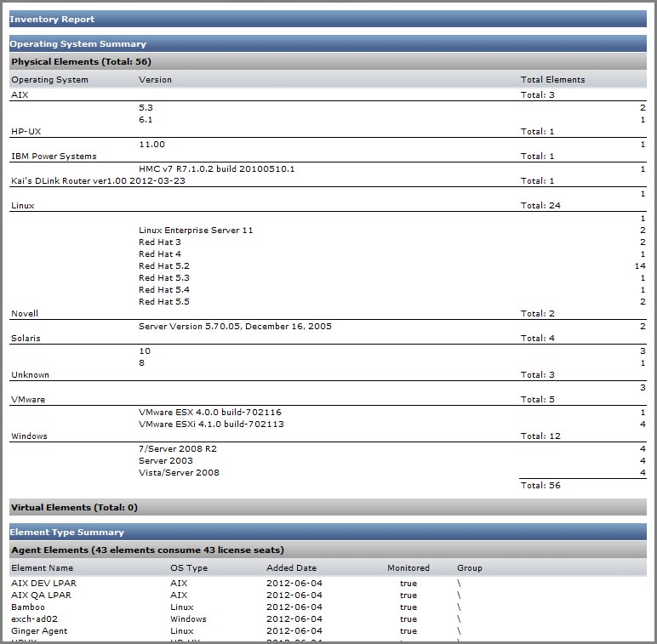
Task: Select the Unknown operating system row
Action: [x=328, y=375]
